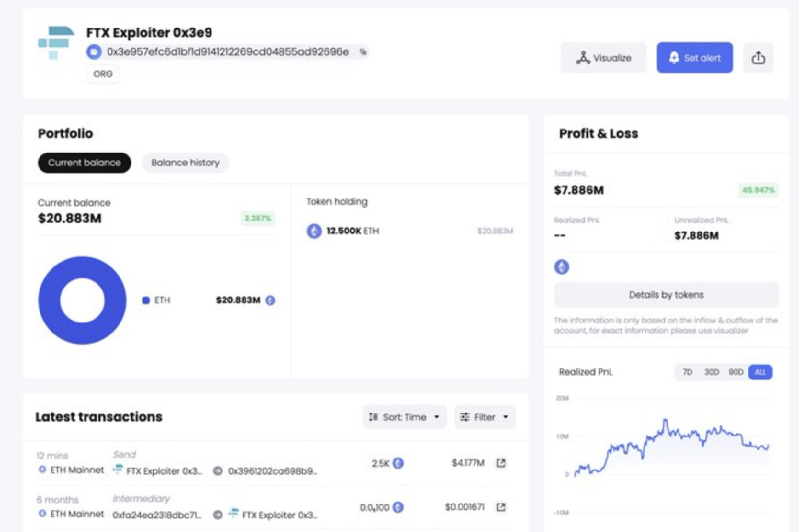Select the 30D range
The image size is (799, 532).
[x=711, y=372]
